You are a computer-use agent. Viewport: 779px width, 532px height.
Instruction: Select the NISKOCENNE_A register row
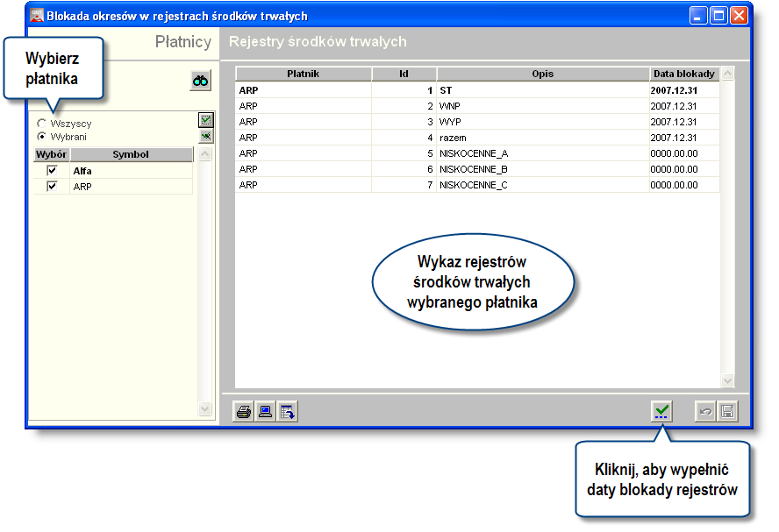pos(477,153)
